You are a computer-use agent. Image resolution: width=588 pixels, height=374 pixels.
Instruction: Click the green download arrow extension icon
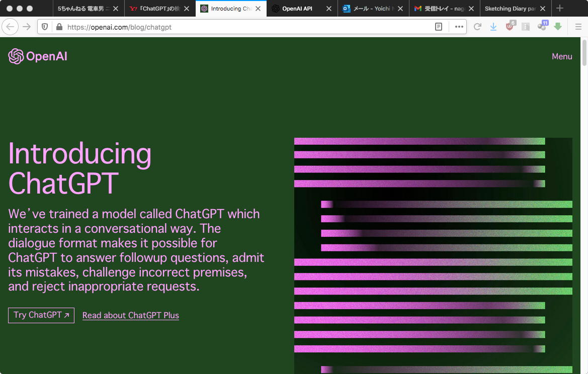point(558,26)
